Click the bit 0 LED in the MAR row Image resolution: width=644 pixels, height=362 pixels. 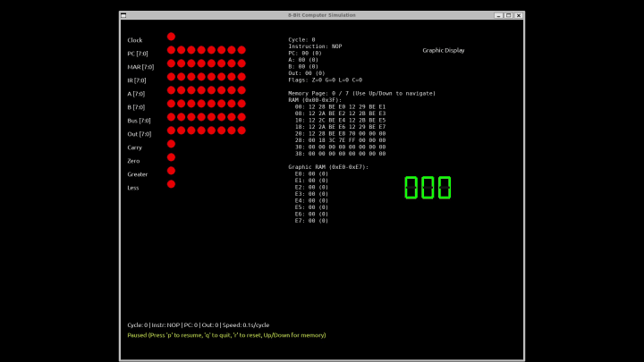click(x=241, y=63)
